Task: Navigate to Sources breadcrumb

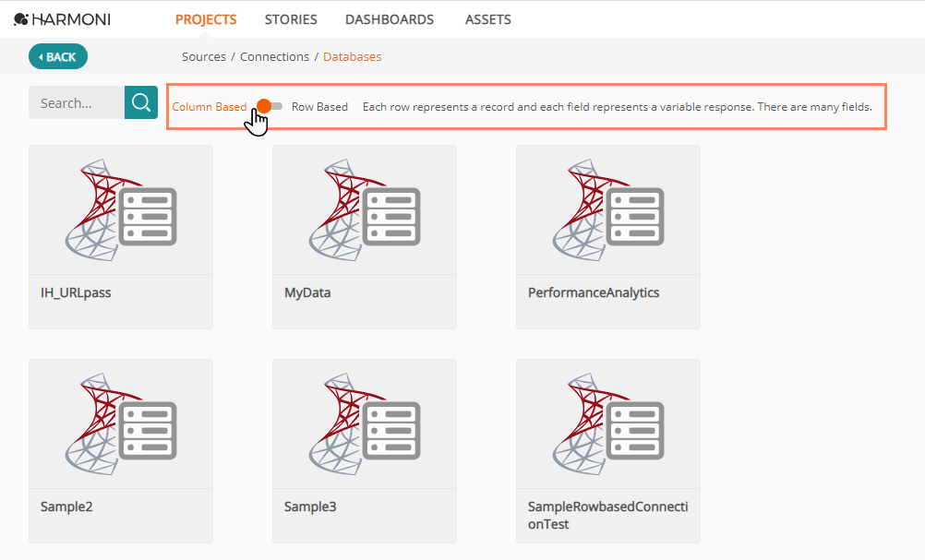Action: [x=203, y=56]
